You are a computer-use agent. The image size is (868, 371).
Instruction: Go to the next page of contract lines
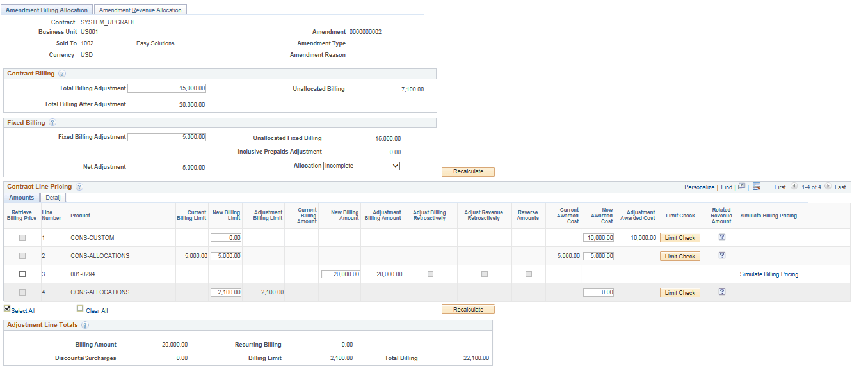click(829, 187)
